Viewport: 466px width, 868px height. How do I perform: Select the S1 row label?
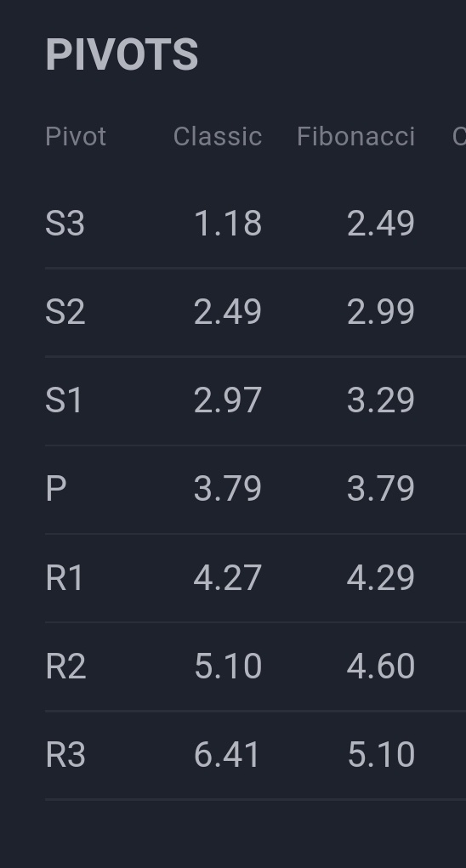tap(64, 400)
